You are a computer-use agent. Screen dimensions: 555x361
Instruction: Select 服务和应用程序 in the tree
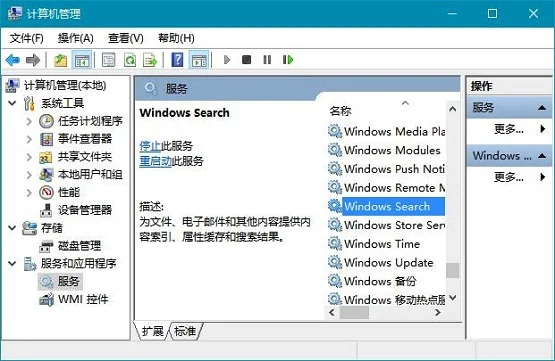(79, 263)
